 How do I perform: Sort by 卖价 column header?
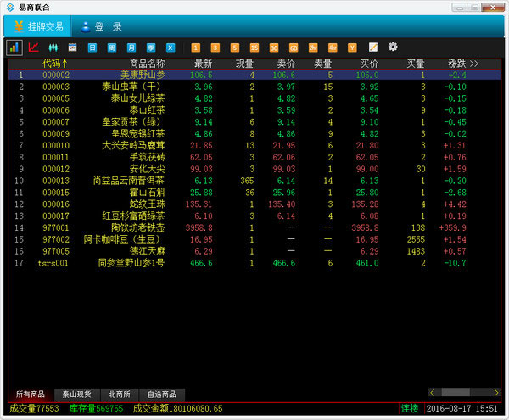pos(286,64)
